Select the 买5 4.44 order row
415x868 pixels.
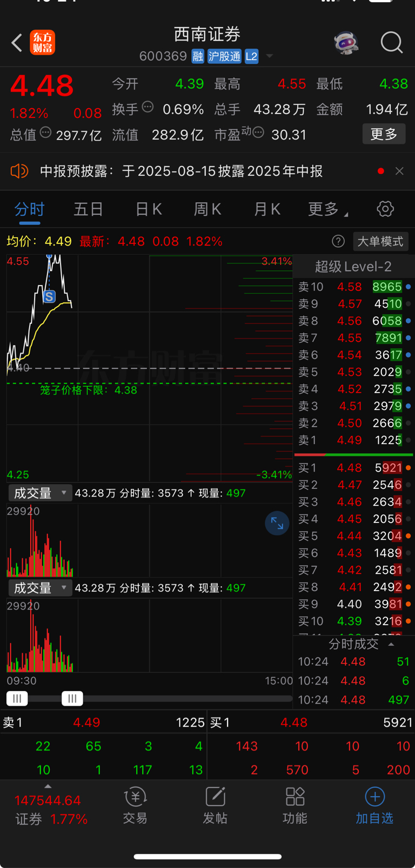[354, 536]
